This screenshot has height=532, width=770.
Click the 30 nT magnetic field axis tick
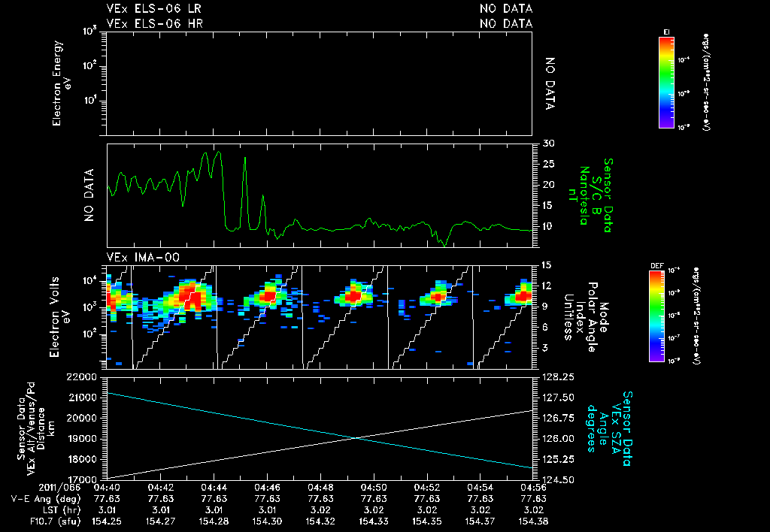coord(548,144)
